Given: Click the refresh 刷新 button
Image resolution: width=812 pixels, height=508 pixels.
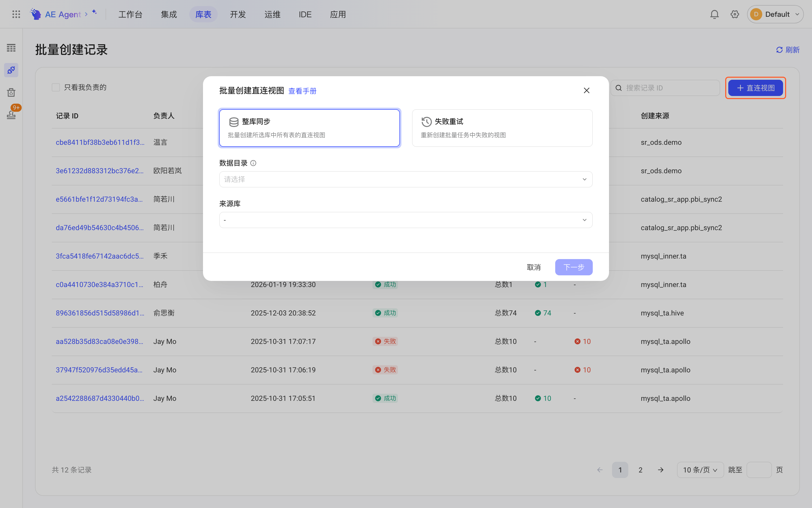Looking at the screenshot, I should pyautogui.click(x=788, y=50).
